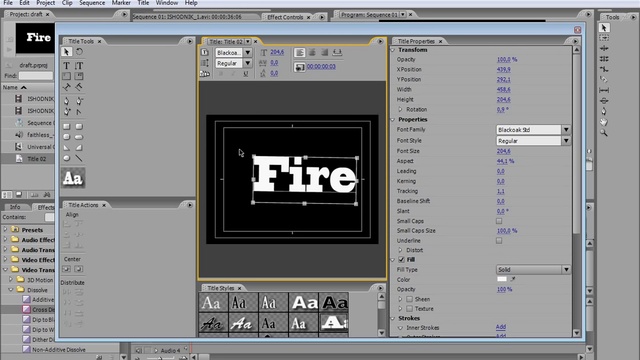Enable the Small Caps checkbox
The width and height of the screenshot is (640, 360).
tap(499, 221)
